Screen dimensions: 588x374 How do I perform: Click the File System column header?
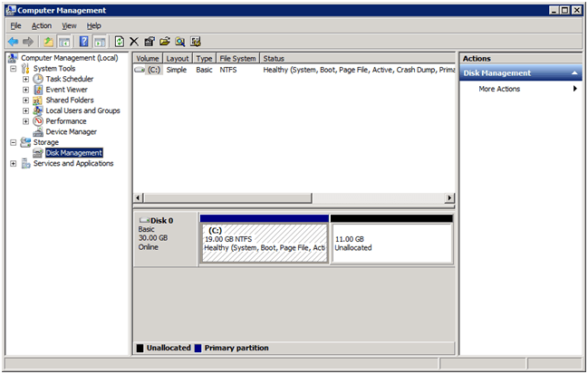click(x=237, y=58)
